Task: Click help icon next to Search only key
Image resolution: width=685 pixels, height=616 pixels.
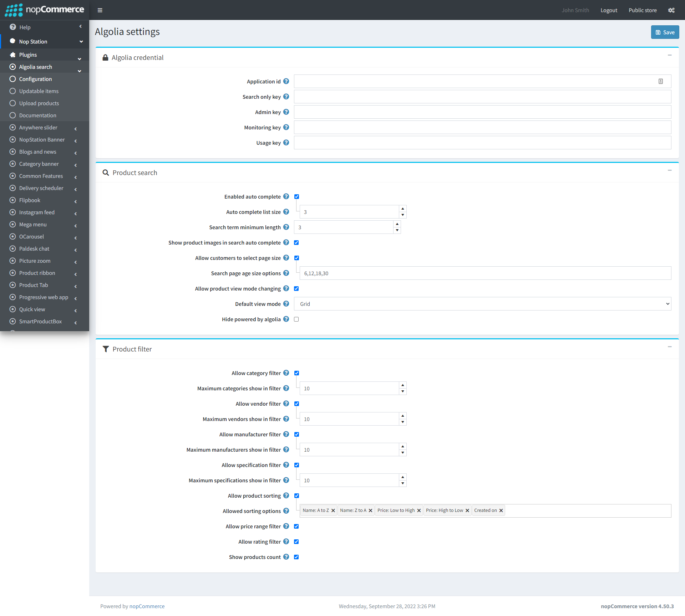Action: click(286, 97)
